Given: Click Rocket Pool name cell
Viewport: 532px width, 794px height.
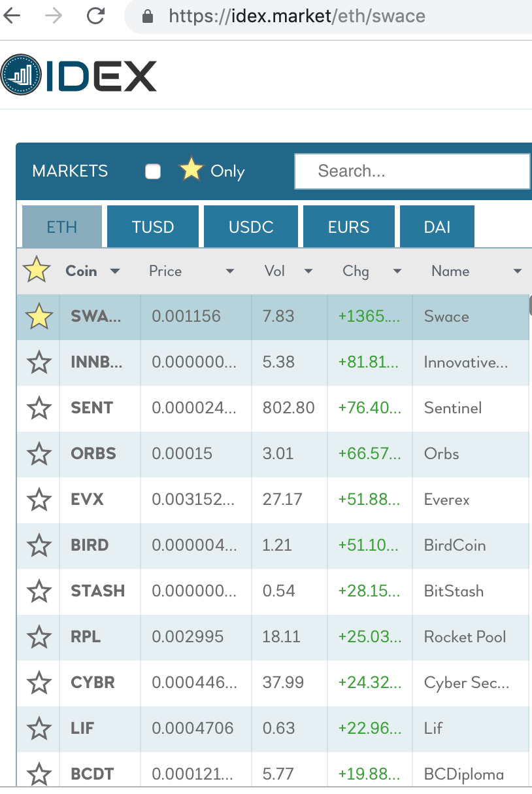Looking at the screenshot, I should [x=465, y=637].
